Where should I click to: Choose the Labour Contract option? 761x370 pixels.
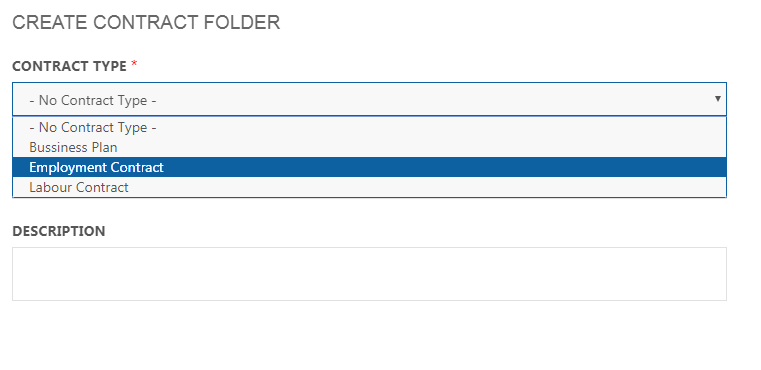click(369, 187)
